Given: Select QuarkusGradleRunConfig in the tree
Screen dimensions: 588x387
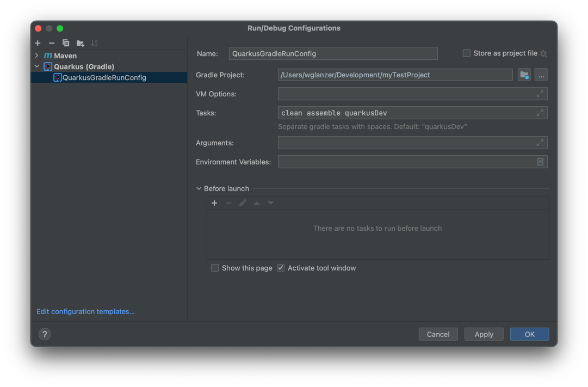Looking at the screenshot, I should click(x=109, y=77).
